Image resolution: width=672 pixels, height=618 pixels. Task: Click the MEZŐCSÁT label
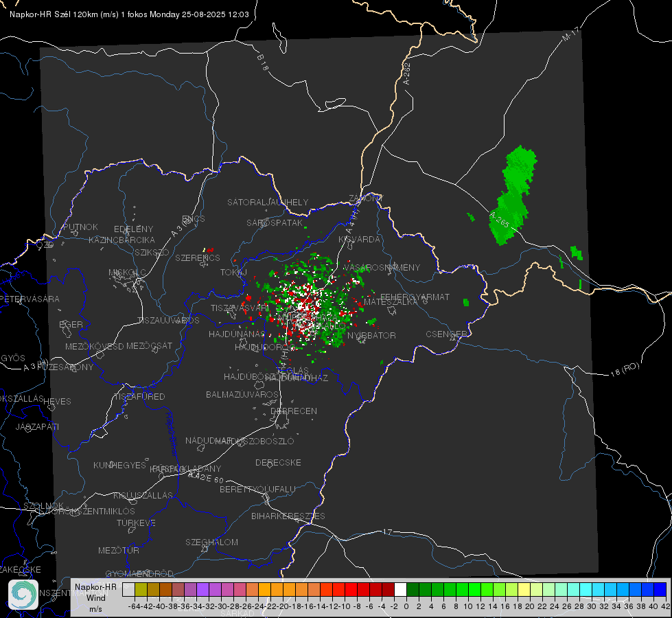point(149,345)
